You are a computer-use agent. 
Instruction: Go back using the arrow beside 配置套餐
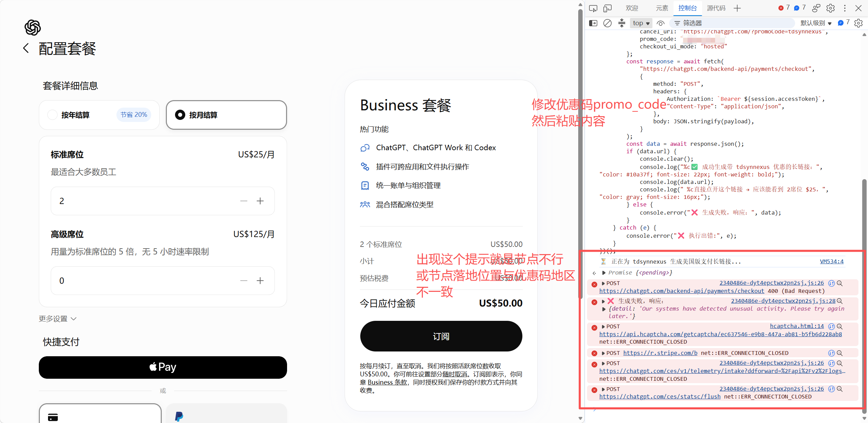pos(26,48)
